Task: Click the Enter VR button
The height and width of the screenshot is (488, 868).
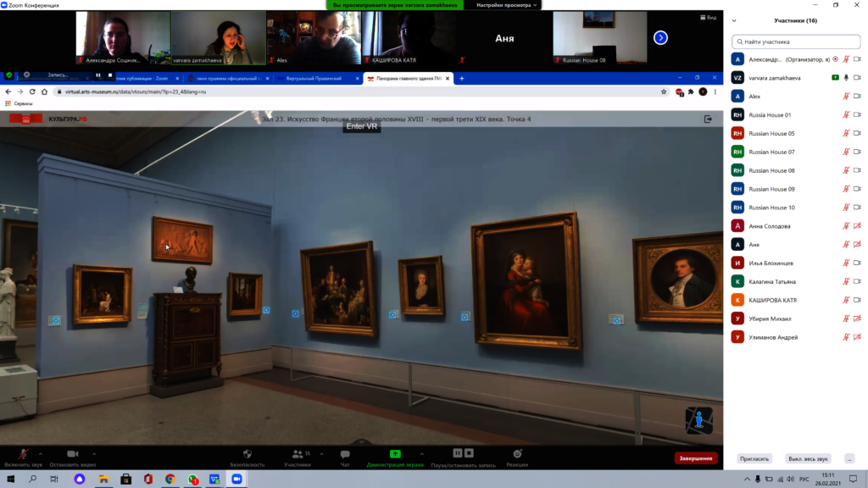Action: click(x=361, y=126)
